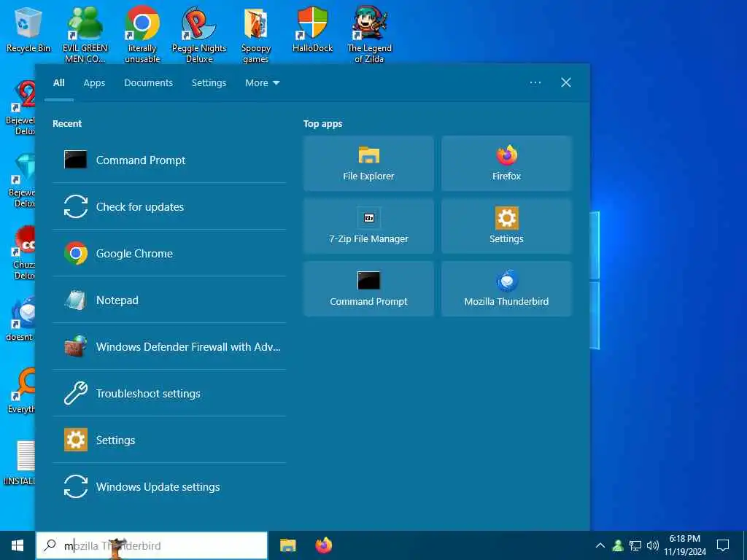747x560 pixels.
Task: Select the Recycle Bin desktop icon
Action: pyautogui.click(x=28, y=31)
